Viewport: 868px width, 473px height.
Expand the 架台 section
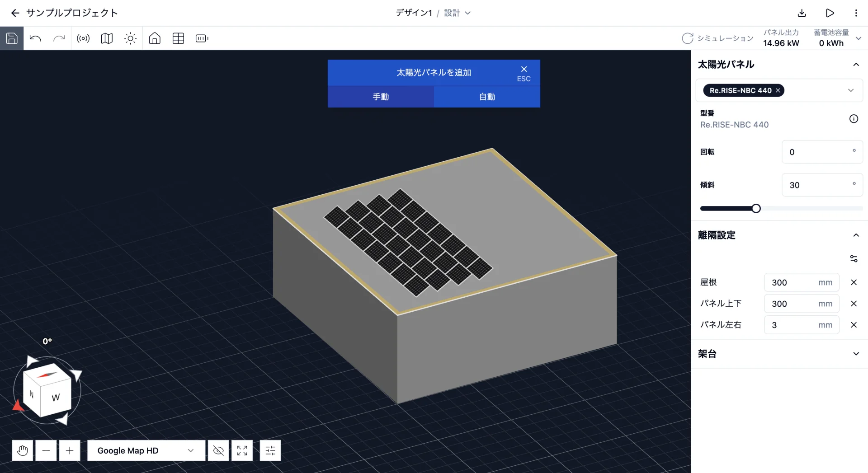[x=856, y=354]
